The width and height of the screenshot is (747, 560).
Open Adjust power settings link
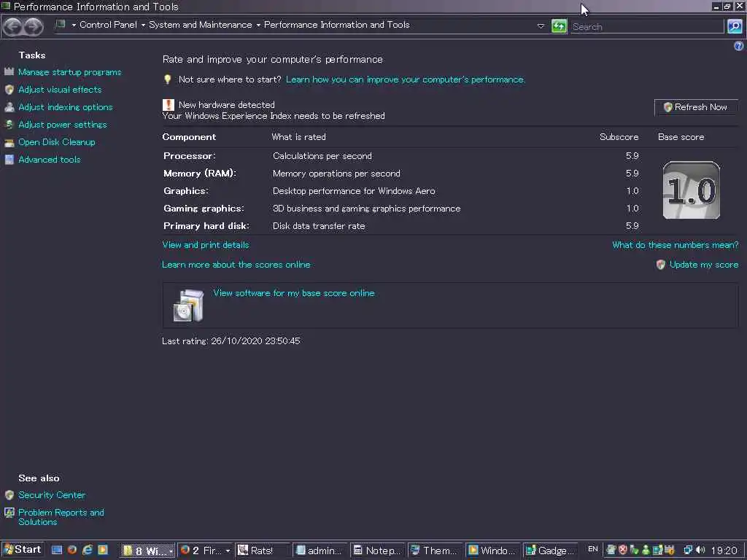tap(63, 125)
